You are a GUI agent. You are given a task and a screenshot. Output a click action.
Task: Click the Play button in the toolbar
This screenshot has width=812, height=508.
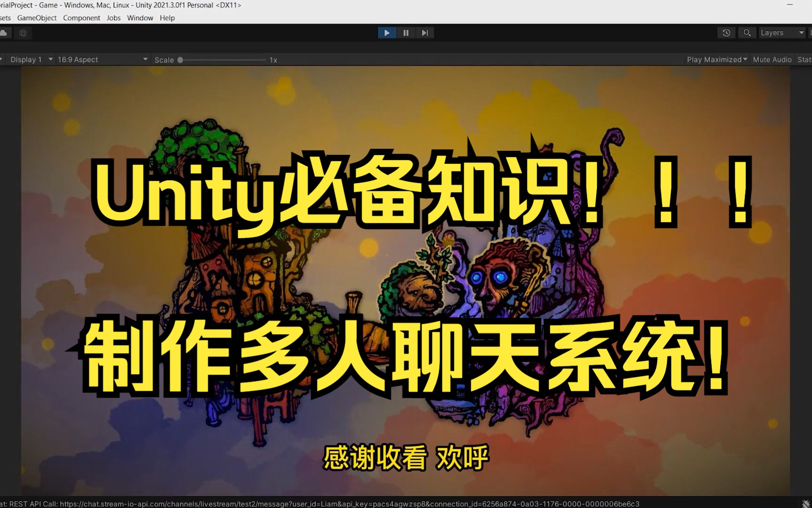387,33
